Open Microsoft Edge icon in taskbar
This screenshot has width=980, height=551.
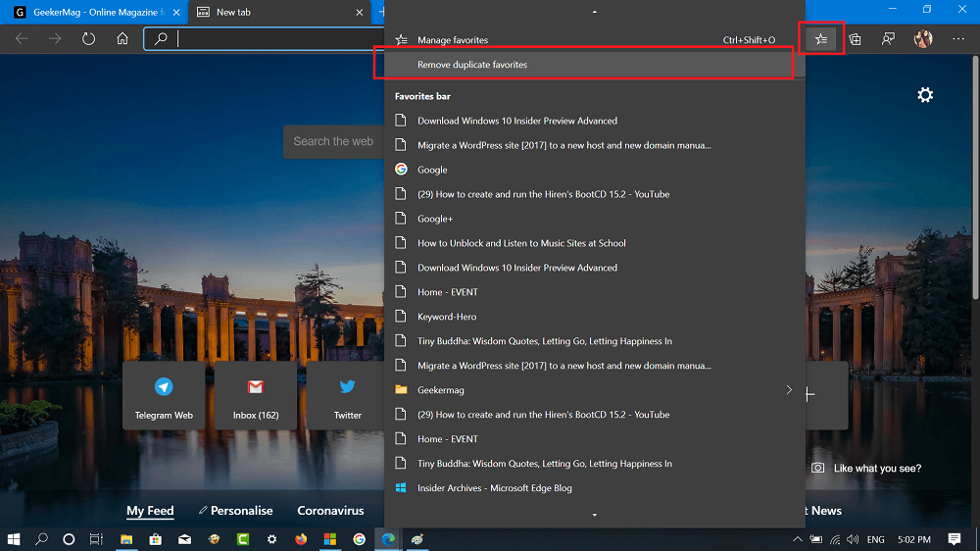tap(388, 539)
